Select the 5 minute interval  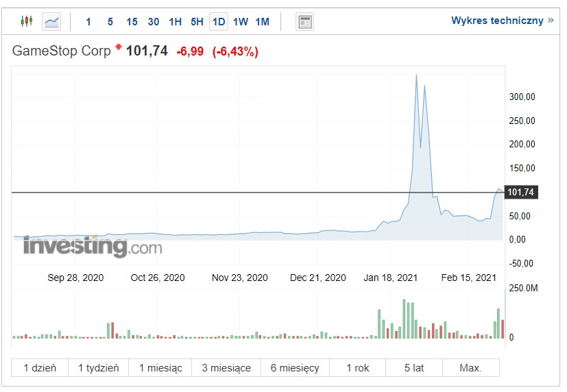pos(110,22)
